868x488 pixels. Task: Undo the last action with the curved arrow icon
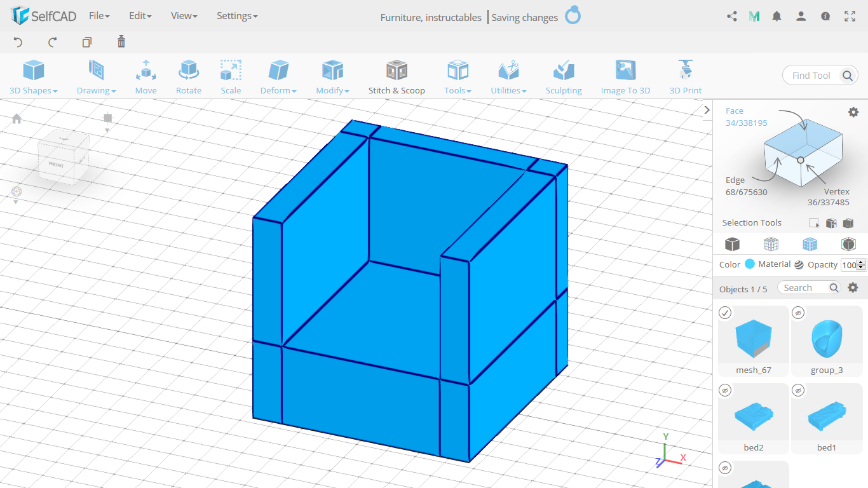[18, 42]
